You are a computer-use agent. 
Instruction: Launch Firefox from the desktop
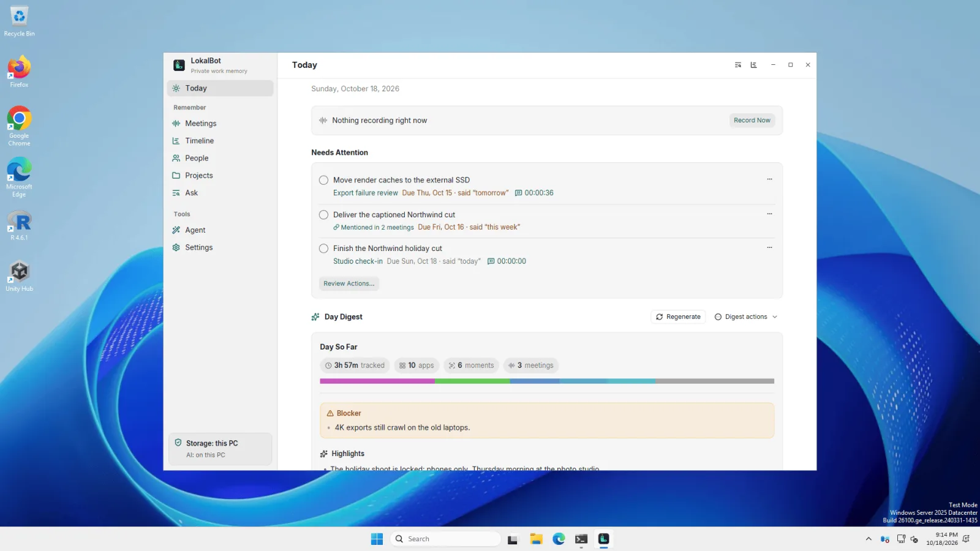(x=19, y=72)
